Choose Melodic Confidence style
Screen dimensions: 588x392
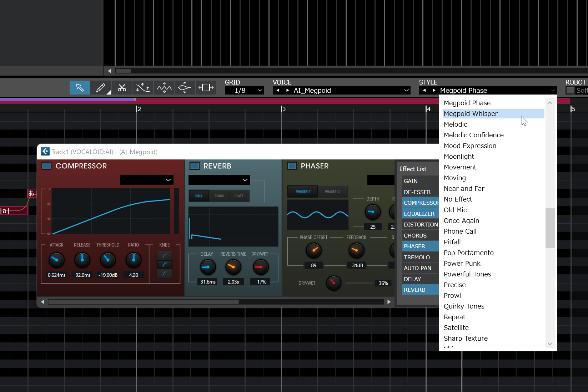[x=493, y=135]
